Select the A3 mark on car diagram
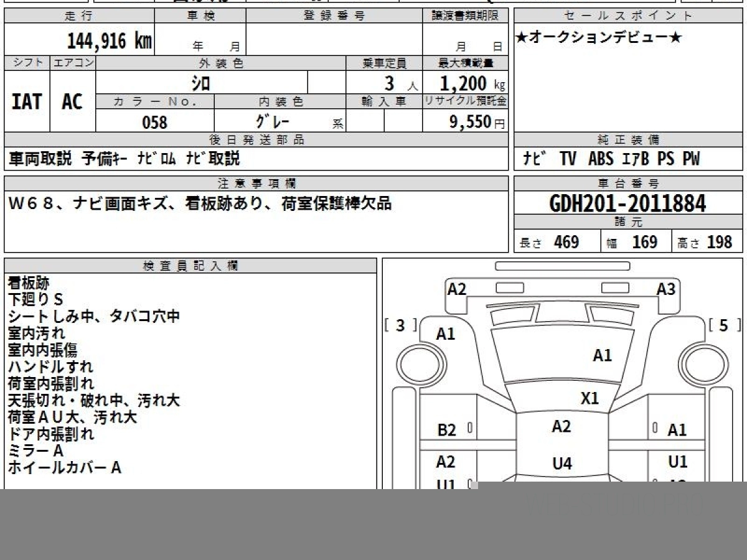The height and width of the screenshot is (560, 747). [666, 289]
